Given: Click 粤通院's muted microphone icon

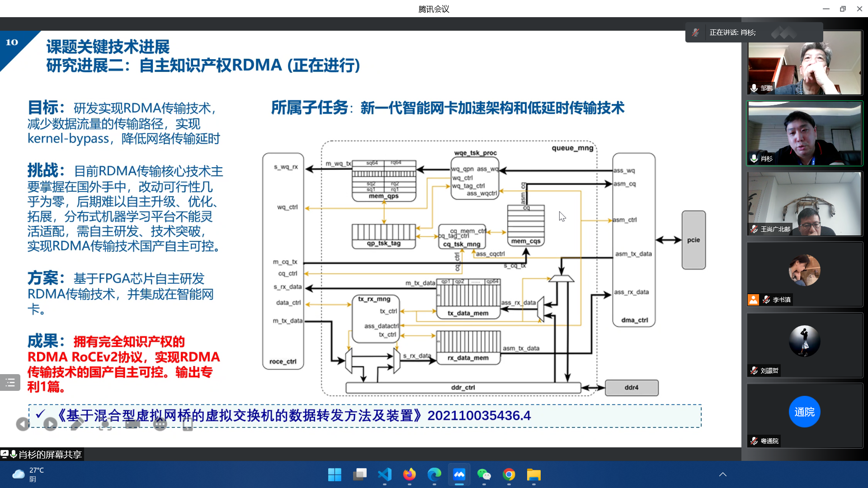Looking at the screenshot, I should point(754,441).
